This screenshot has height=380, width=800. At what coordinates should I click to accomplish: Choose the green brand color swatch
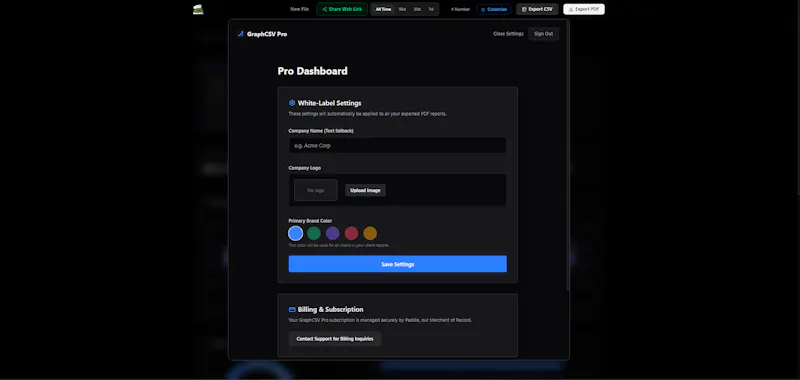(x=314, y=234)
